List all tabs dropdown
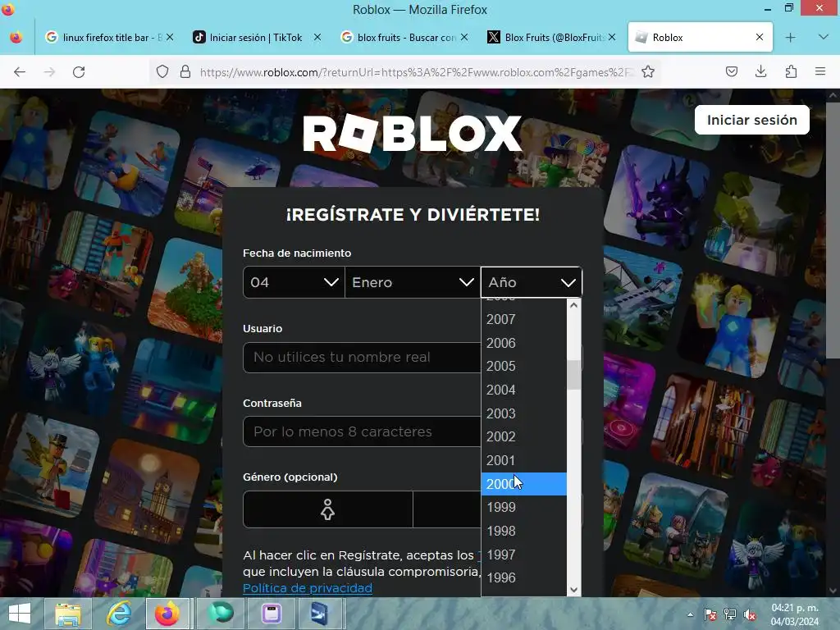 coord(824,38)
